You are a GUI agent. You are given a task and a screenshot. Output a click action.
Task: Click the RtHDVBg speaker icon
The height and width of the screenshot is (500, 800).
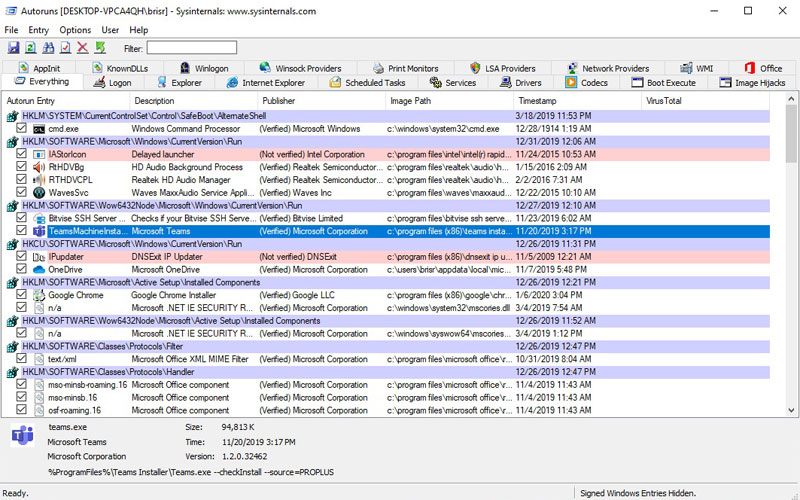(39, 167)
